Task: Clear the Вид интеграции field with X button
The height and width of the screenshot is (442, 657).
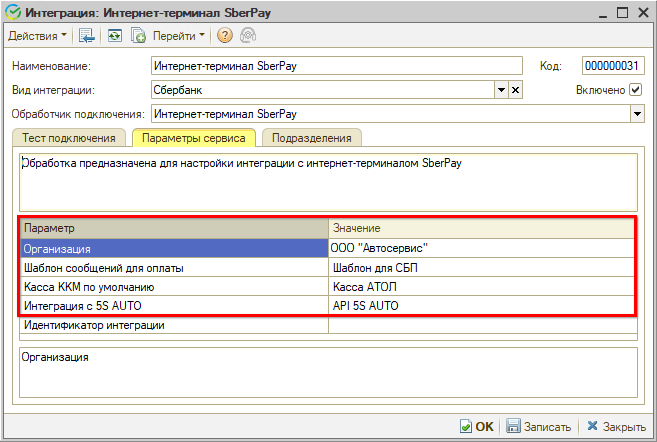Action: pyautogui.click(x=515, y=90)
